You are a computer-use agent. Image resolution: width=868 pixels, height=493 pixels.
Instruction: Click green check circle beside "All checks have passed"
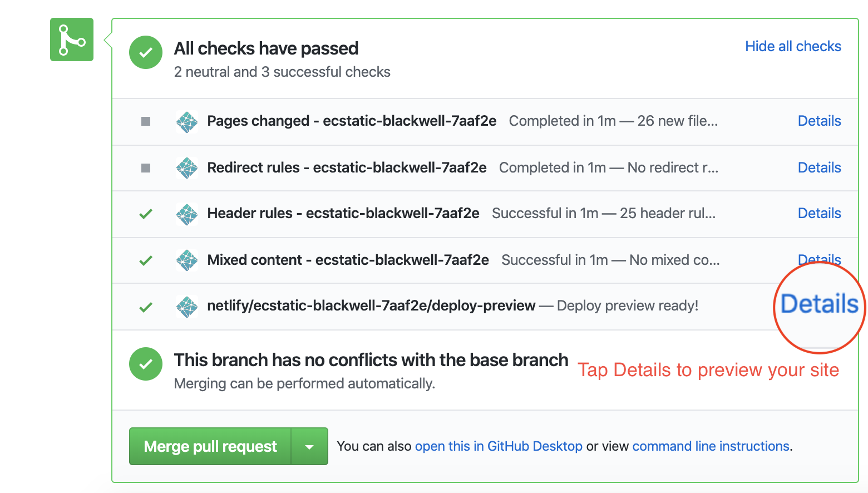click(x=145, y=52)
